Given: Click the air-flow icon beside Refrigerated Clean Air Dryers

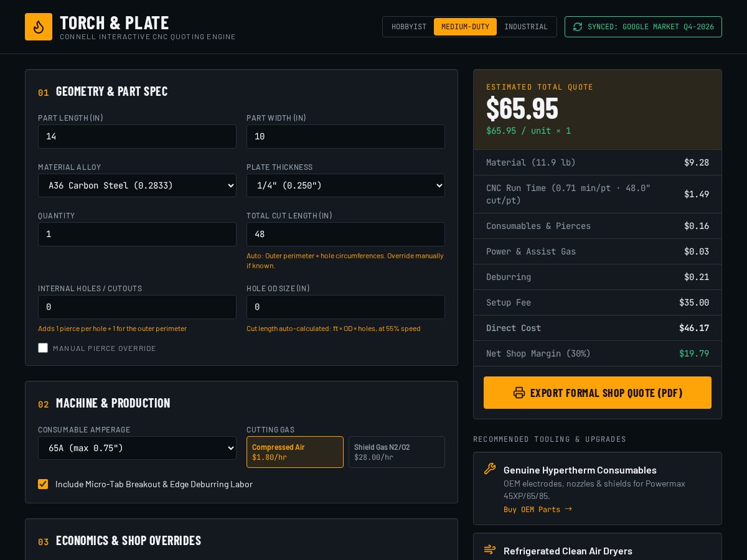Looking at the screenshot, I should (x=490, y=549).
